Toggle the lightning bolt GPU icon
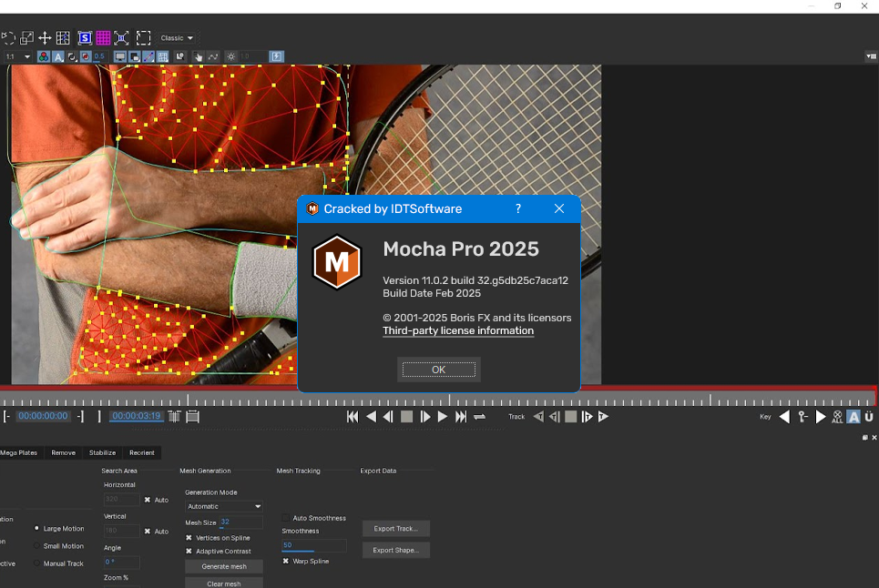The image size is (879, 588). (276, 56)
